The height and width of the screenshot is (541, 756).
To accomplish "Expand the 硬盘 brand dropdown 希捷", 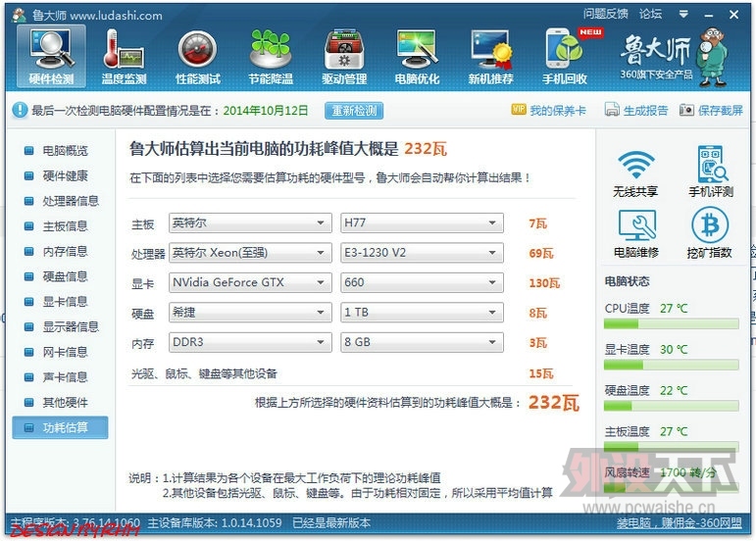I will point(250,313).
